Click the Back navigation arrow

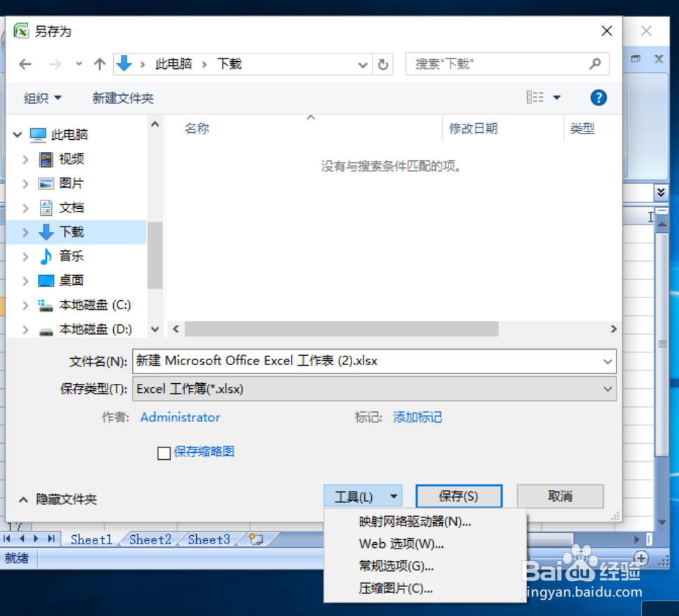pos(25,64)
